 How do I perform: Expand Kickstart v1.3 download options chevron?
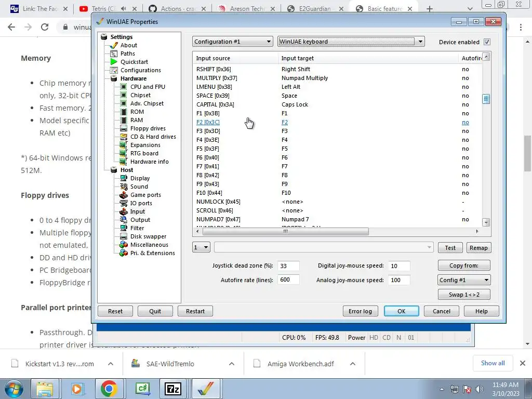click(x=111, y=364)
